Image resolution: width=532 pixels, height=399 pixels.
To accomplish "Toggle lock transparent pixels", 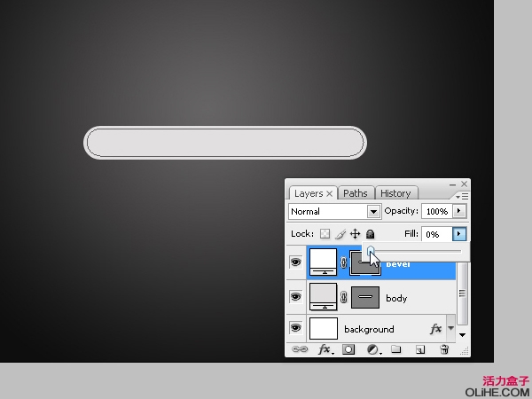I will pyautogui.click(x=325, y=234).
